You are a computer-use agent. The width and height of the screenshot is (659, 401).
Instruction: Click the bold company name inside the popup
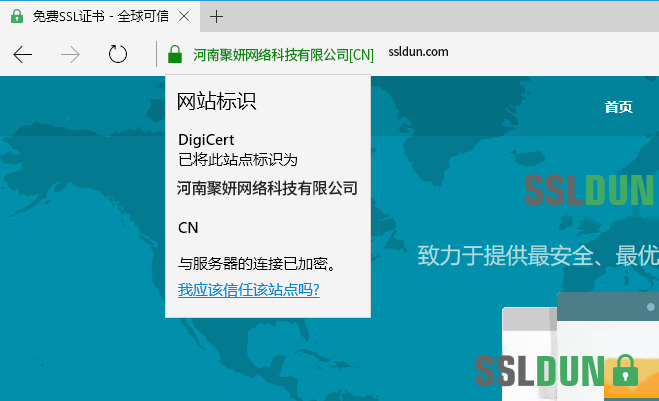point(267,188)
